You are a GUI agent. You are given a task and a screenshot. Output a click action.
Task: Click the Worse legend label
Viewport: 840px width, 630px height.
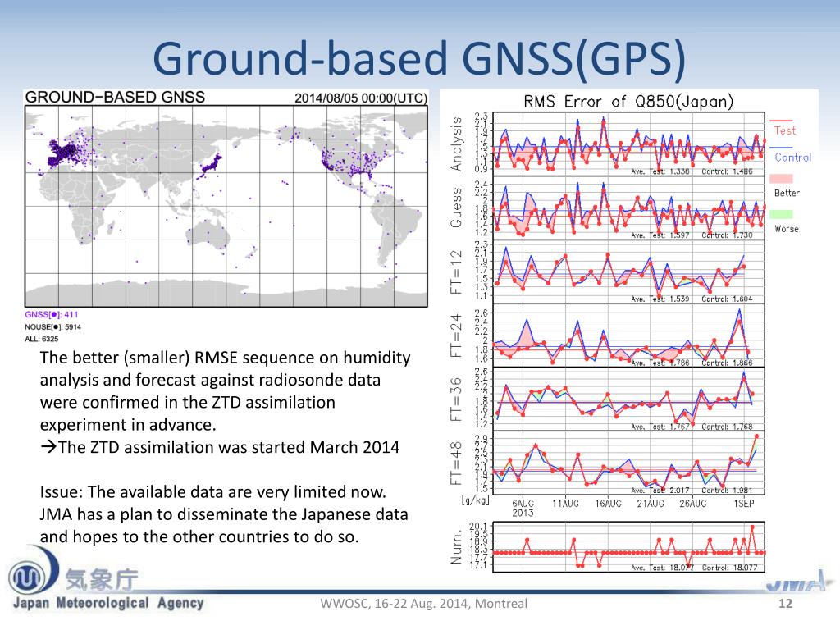[x=787, y=229]
